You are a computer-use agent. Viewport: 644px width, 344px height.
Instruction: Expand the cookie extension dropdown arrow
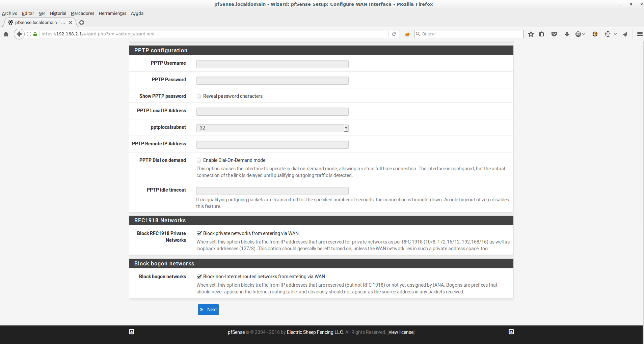click(x=615, y=34)
